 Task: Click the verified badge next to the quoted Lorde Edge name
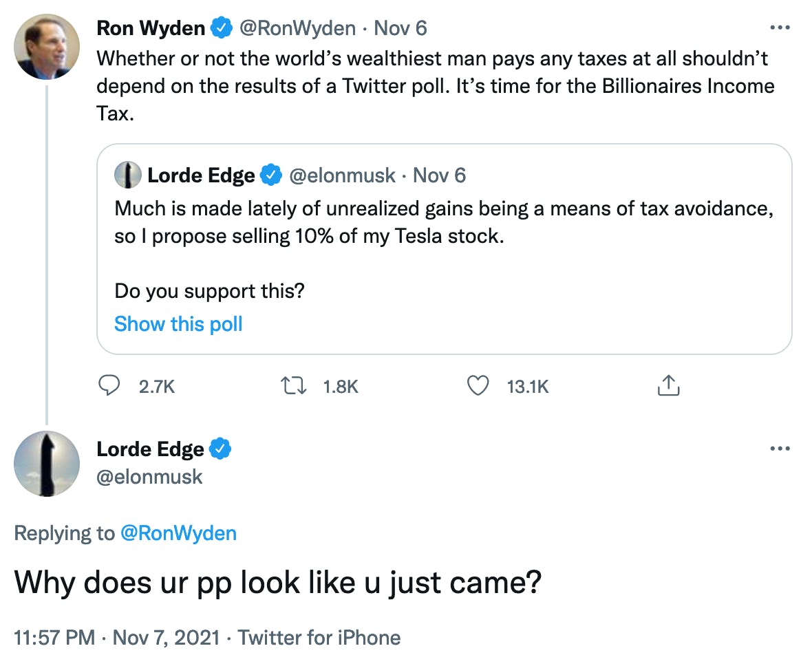pyautogui.click(x=272, y=175)
